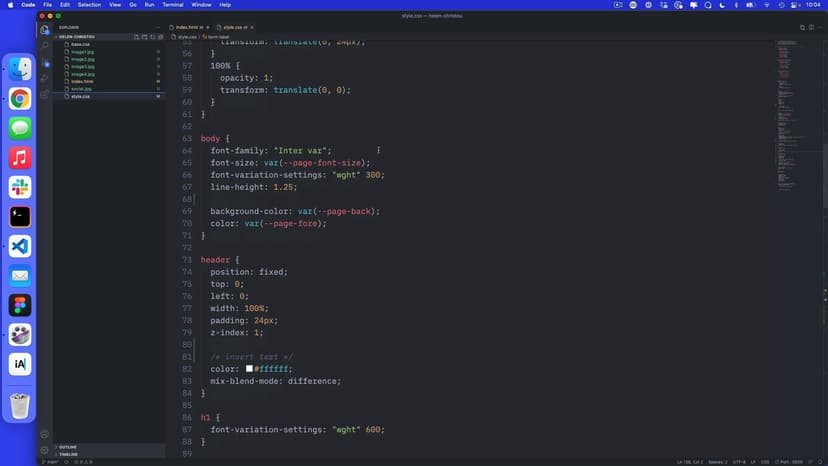Expand the Timeline section
828x466 pixels.
point(68,454)
